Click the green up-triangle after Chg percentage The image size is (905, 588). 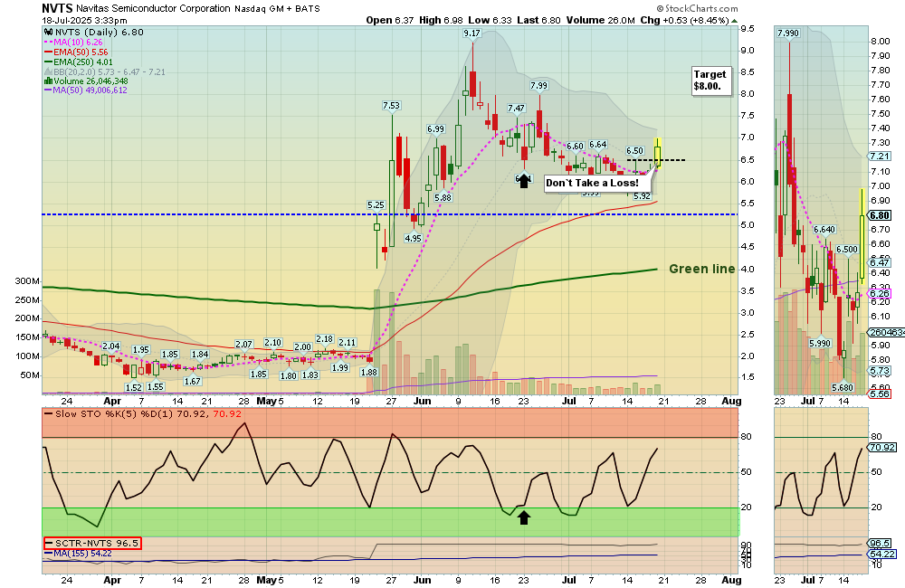(734, 21)
